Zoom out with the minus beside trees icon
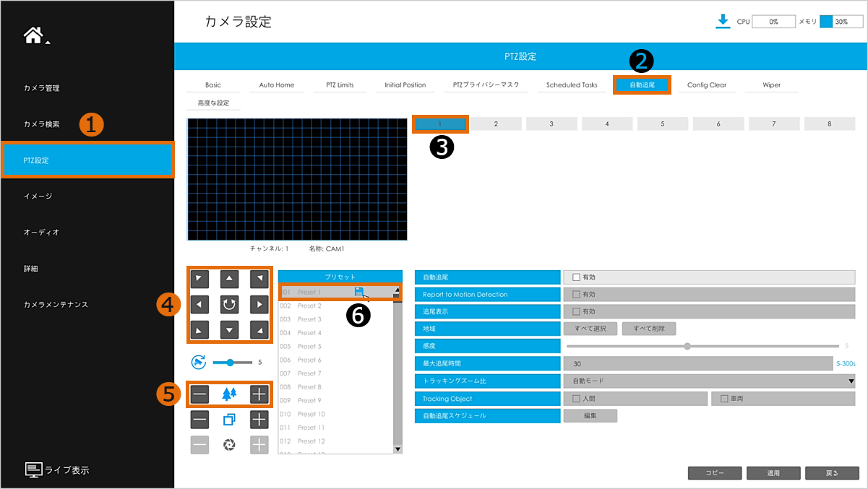The image size is (868, 489). click(x=200, y=394)
